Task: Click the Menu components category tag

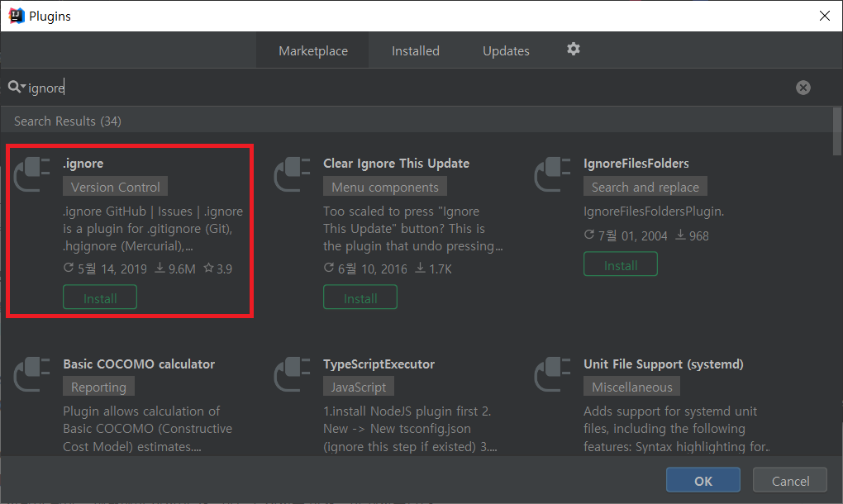Action: click(x=385, y=187)
